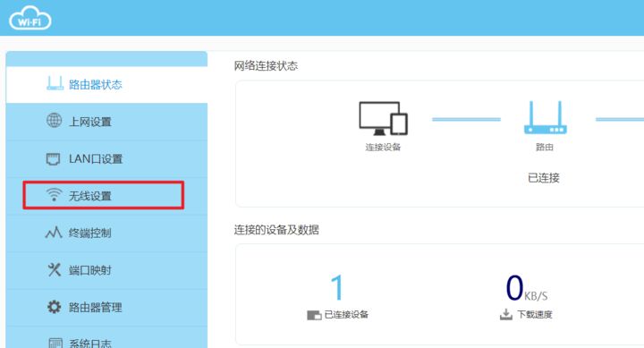Click the 网络连接状态 heading
Screen dimensions: 644x348
(x=266, y=65)
